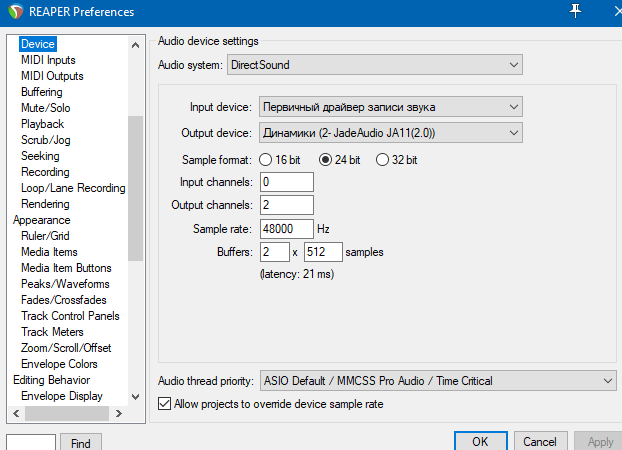622x450 pixels.
Task: Open the Audio system dropdown
Action: point(374,65)
